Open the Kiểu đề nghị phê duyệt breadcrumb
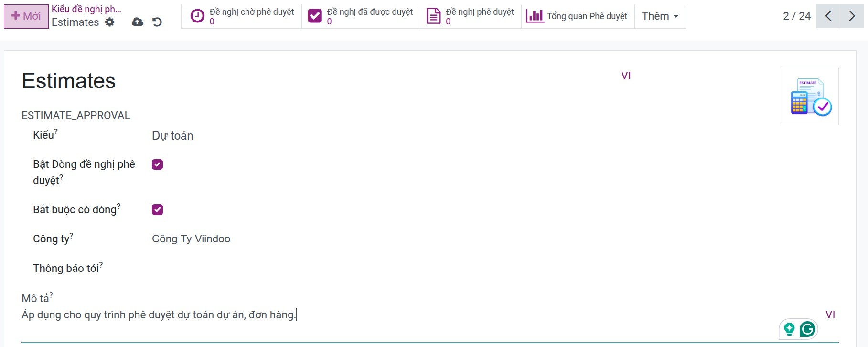Image resolution: width=868 pixels, height=347 pixels. coord(86,9)
